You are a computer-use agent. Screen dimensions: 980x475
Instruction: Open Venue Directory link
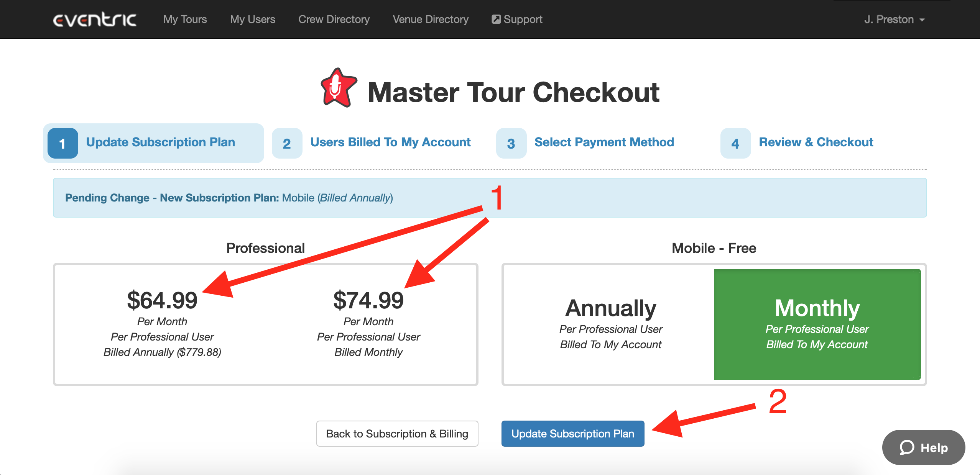pos(431,19)
